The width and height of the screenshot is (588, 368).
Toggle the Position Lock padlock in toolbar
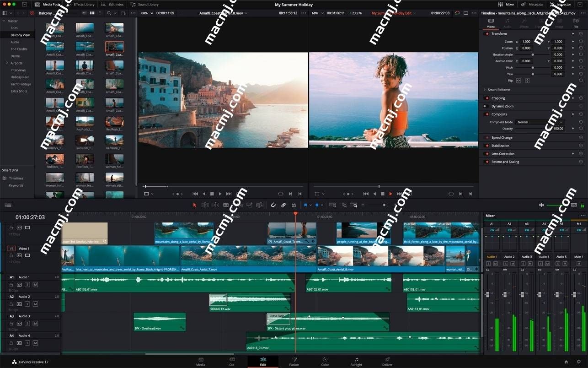294,205
